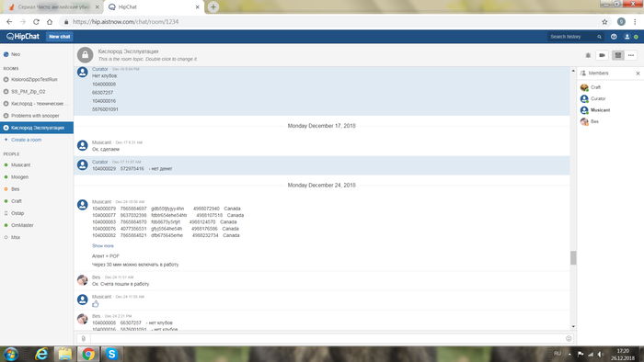Click the thumbs-up emoji in Musicant's message
644x362 pixels.
pos(96,304)
